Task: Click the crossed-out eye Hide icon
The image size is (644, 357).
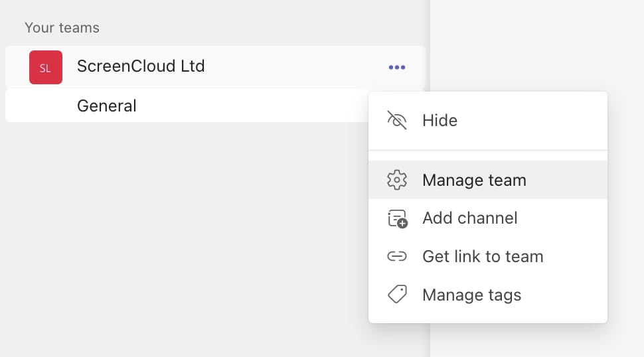Action: click(x=397, y=120)
